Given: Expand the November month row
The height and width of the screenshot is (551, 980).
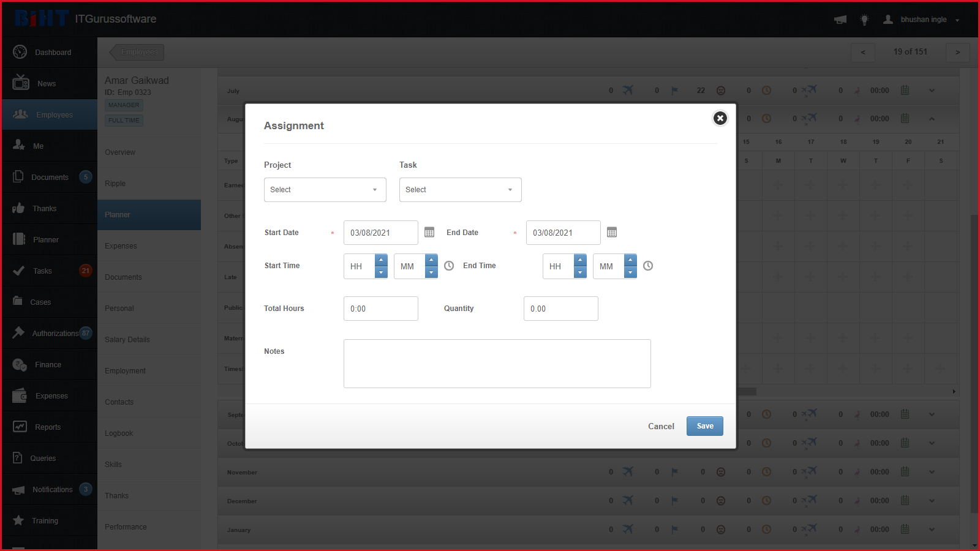Looking at the screenshot, I should (x=932, y=472).
